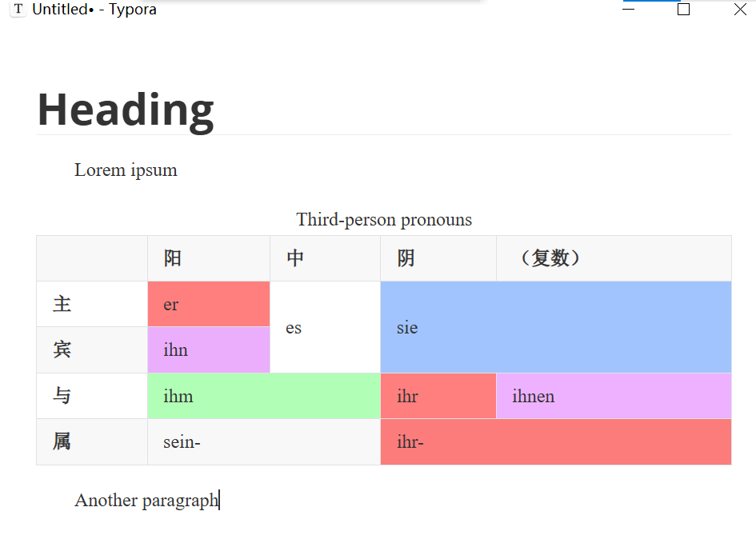Close the Untitled Typora window
756x543 pixels.
(x=740, y=10)
